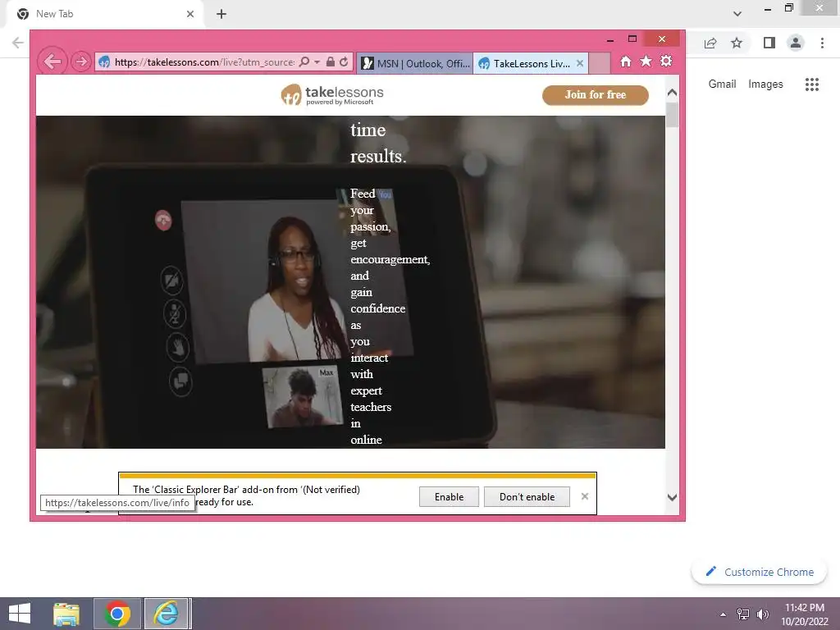This screenshot has height=630, width=840.
Task: Click the chat bubbles icon on tablet image
Action: coord(180,381)
